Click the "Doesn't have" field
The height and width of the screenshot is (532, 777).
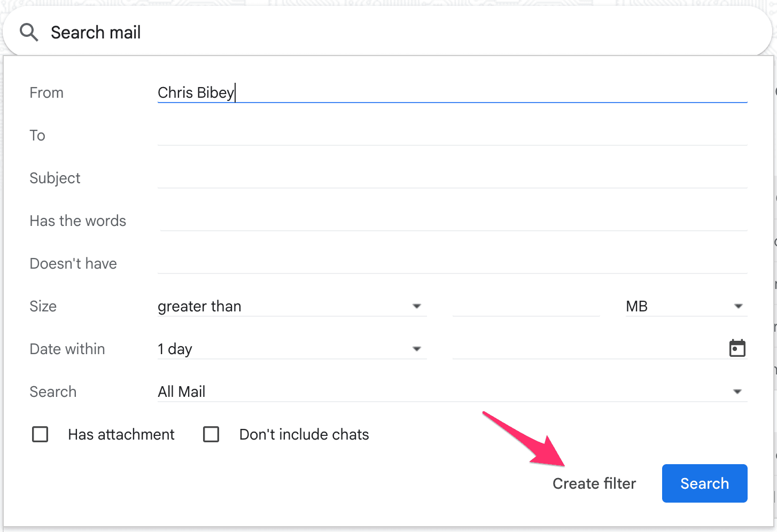452,263
